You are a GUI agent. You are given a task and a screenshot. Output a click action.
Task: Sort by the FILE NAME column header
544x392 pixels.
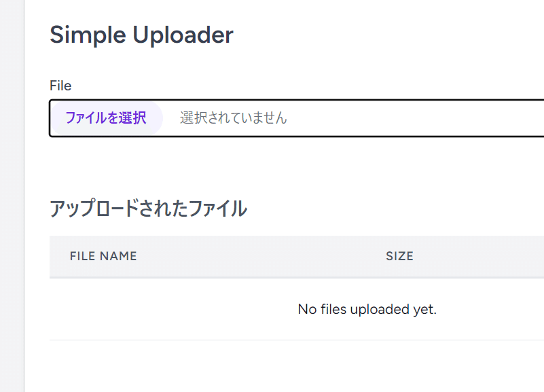click(103, 256)
